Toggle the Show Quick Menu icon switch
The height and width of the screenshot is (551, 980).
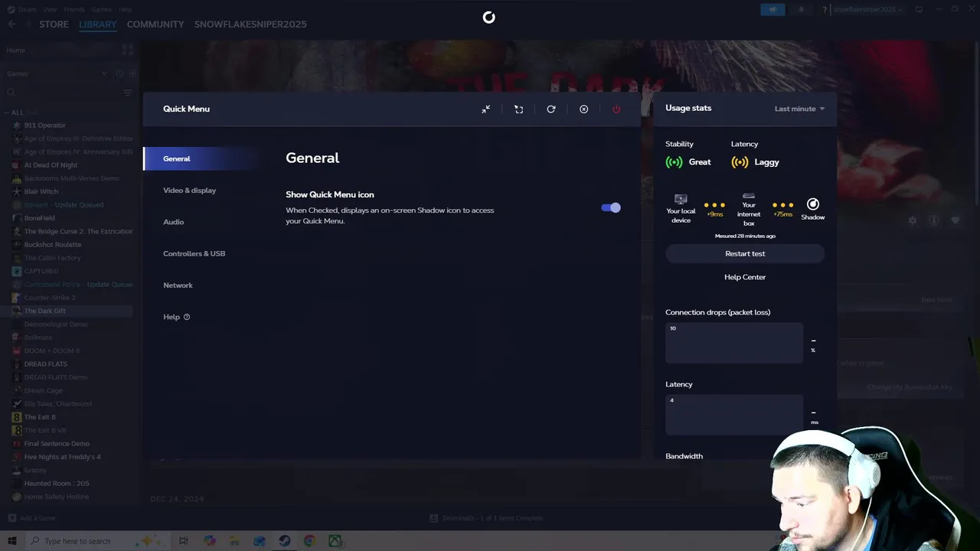pos(611,207)
